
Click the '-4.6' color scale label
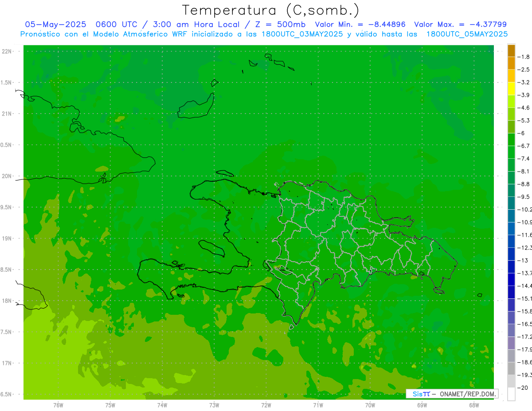point(524,108)
